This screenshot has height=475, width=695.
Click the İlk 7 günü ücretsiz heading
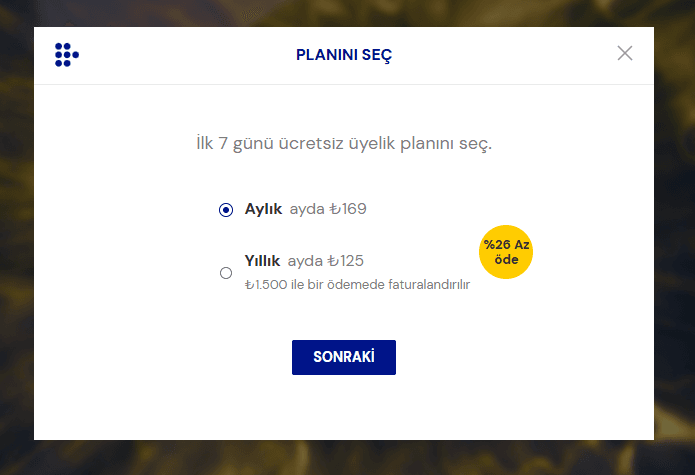pos(344,143)
